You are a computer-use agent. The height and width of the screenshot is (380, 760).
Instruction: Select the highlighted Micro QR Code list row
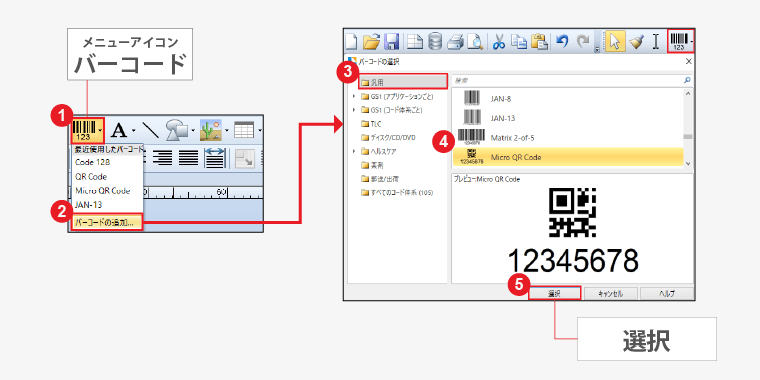(567, 158)
